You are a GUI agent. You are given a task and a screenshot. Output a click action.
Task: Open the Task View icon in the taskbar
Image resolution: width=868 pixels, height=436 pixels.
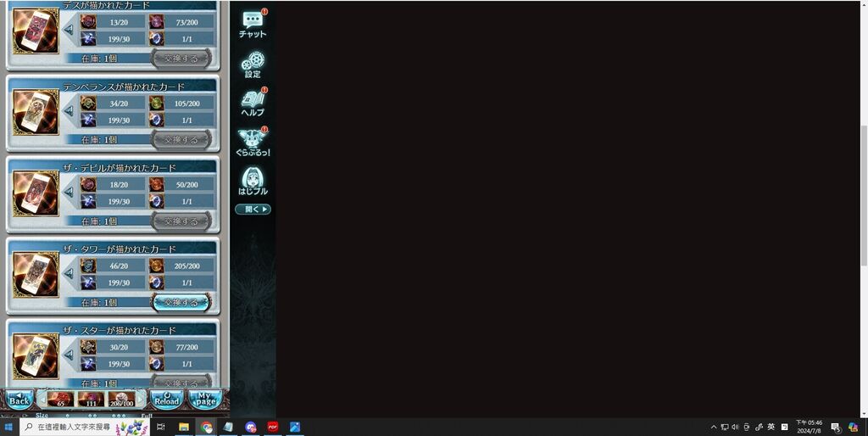point(161,427)
